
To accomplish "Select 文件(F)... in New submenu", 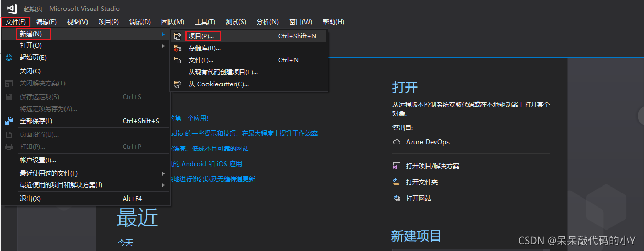I will (x=249, y=60).
